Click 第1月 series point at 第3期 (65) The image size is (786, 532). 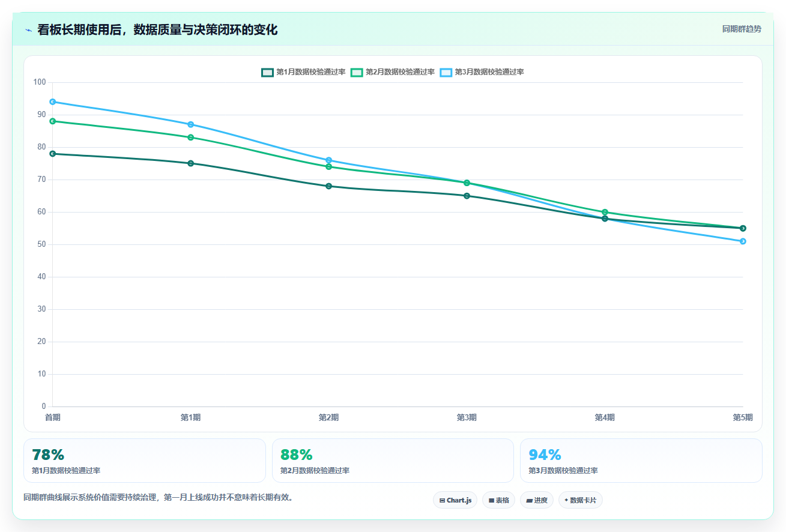click(x=467, y=196)
